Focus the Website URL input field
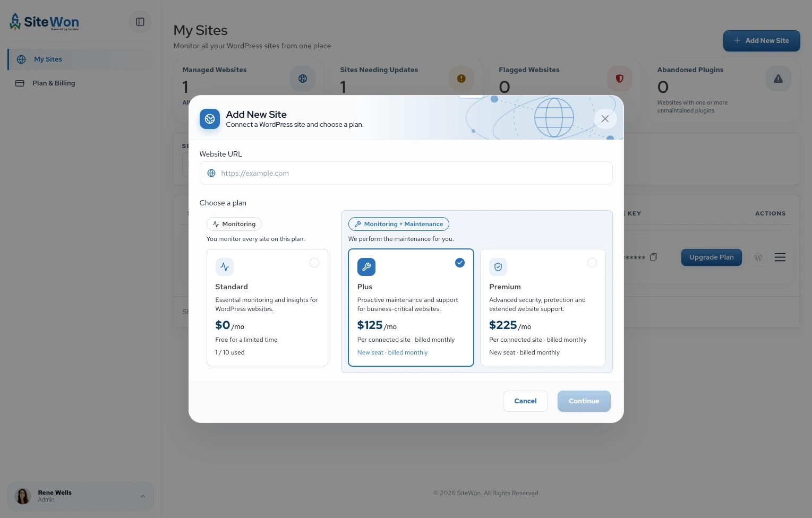Viewport: 812px width, 518px height. [406, 173]
